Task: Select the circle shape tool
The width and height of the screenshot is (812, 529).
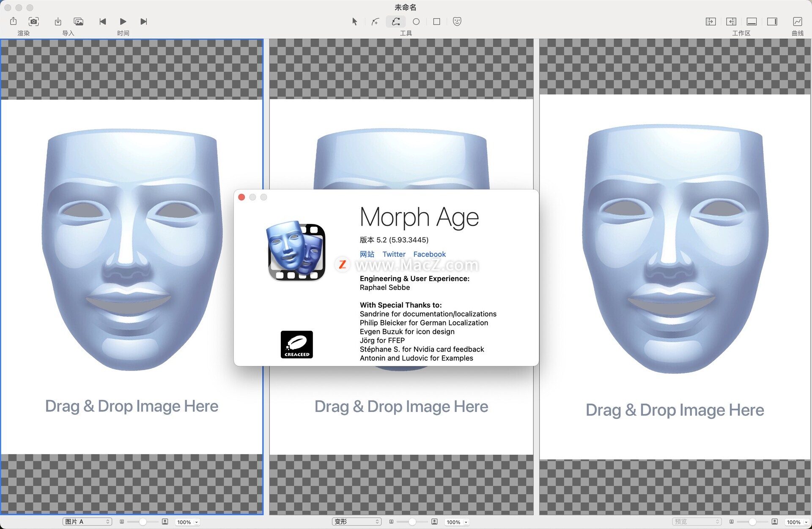Action: point(416,22)
